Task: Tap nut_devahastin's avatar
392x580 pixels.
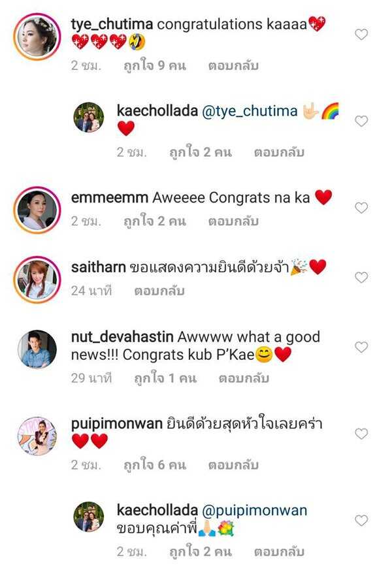Action: click(37, 349)
